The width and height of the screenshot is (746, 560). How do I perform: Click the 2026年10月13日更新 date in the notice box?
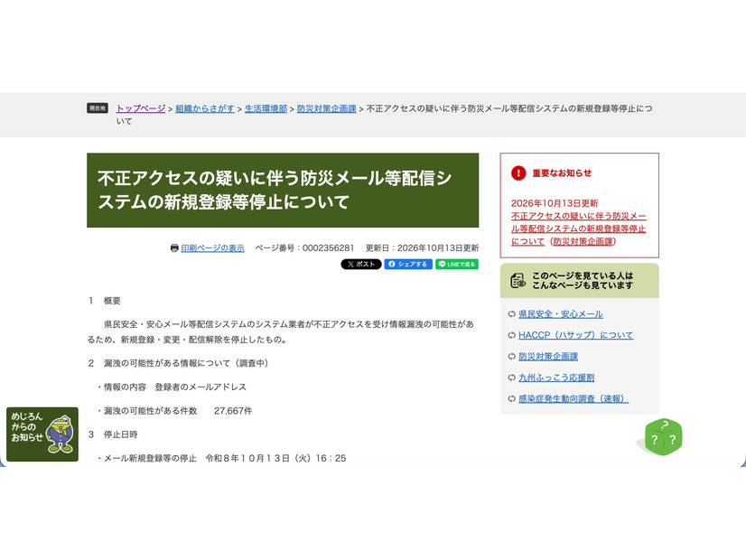point(555,203)
